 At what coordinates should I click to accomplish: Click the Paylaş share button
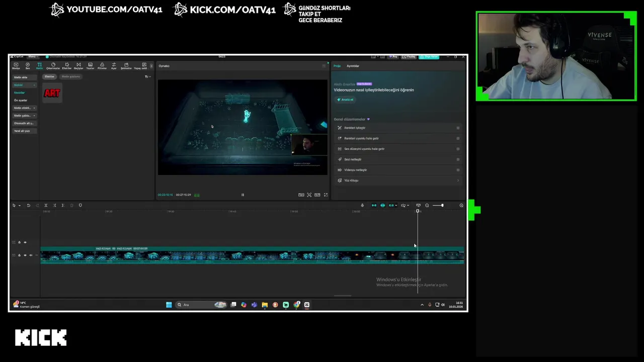[410, 56]
